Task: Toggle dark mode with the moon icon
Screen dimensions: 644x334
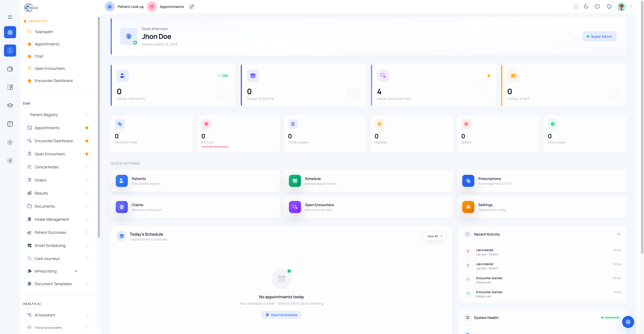Action: coord(586,7)
